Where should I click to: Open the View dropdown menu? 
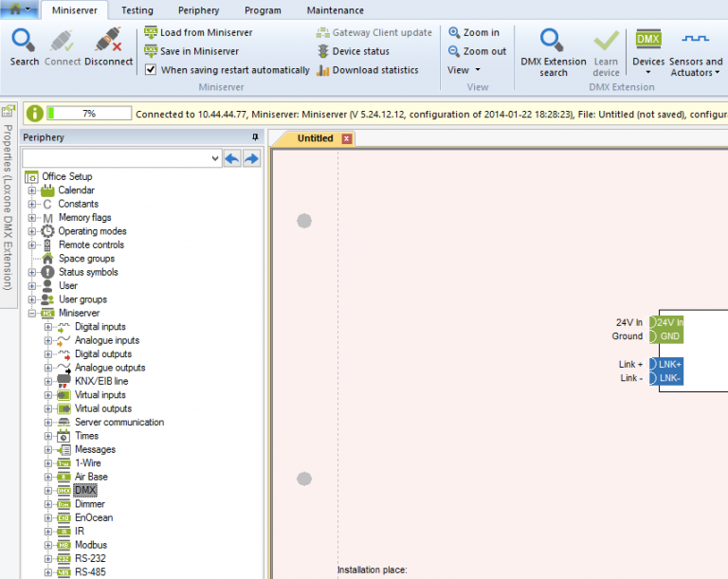tap(464, 70)
